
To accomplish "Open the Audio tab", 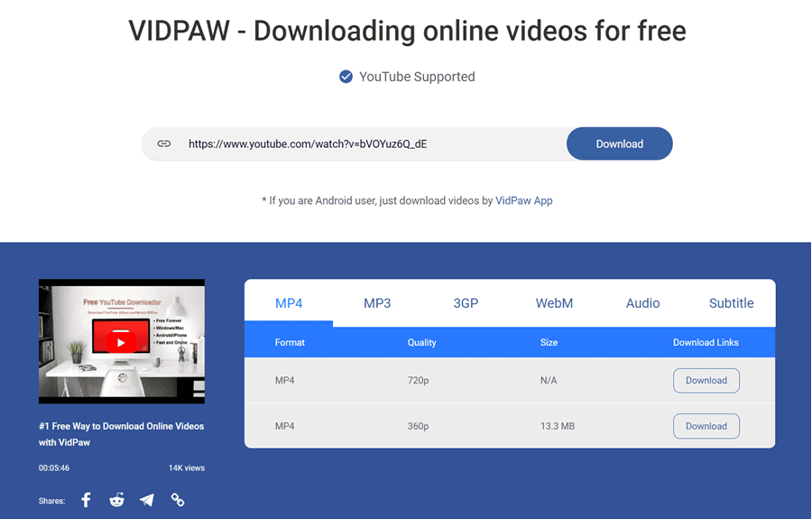I will [x=642, y=303].
